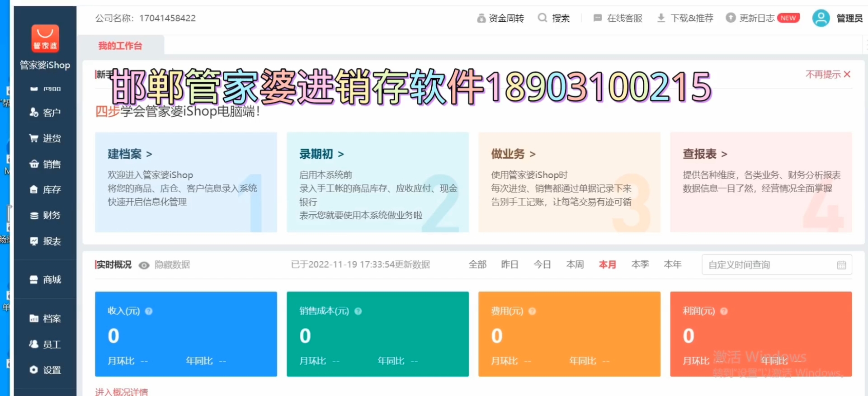Click 公司名称: 17041458422 text
This screenshot has width=868, height=396.
tap(146, 18)
